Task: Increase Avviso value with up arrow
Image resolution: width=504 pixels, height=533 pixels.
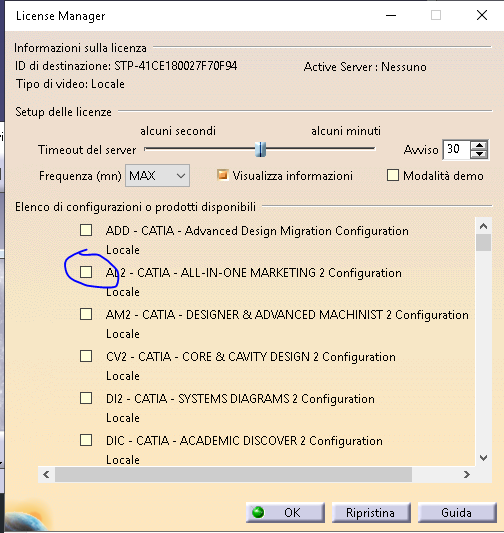Action: pyautogui.click(x=480, y=145)
